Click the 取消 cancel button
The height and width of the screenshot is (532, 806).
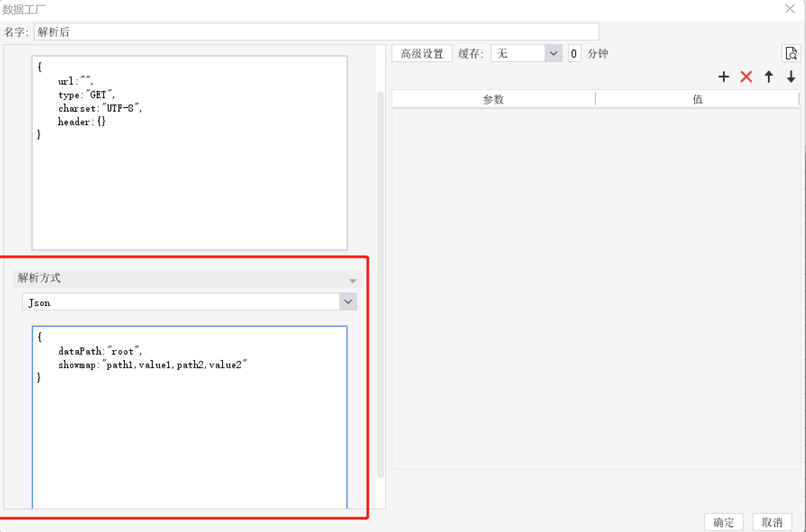(772, 522)
